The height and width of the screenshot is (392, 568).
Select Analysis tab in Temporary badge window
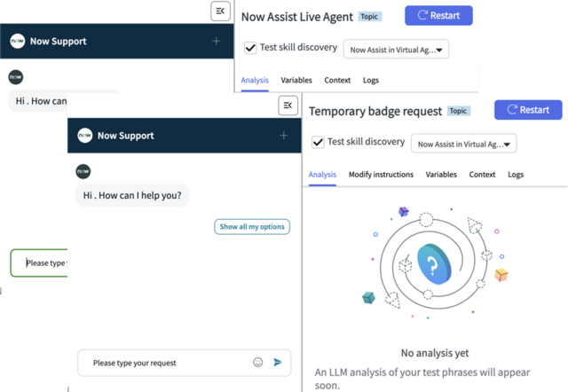pyautogui.click(x=322, y=175)
